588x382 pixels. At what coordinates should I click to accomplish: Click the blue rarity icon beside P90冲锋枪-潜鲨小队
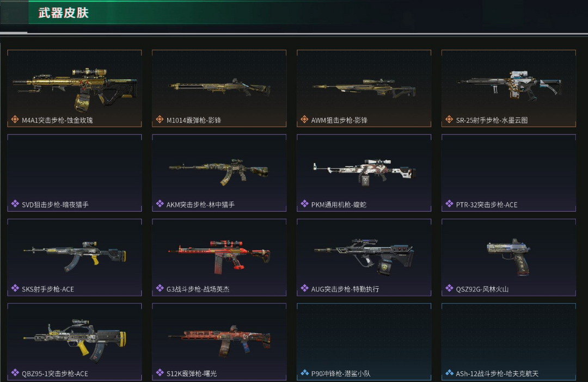pyautogui.click(x=304, y=373)
